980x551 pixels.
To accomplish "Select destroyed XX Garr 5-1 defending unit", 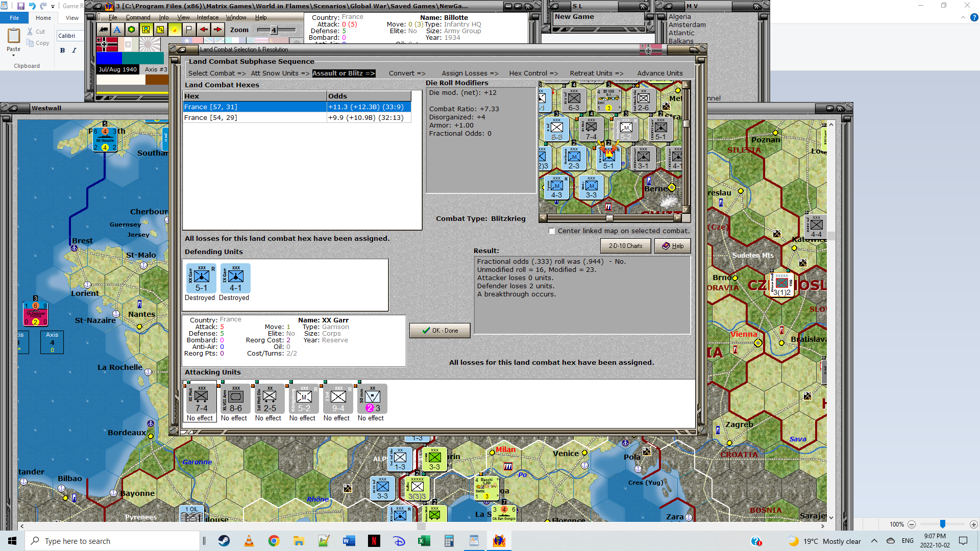I will [x=201, y=279].
